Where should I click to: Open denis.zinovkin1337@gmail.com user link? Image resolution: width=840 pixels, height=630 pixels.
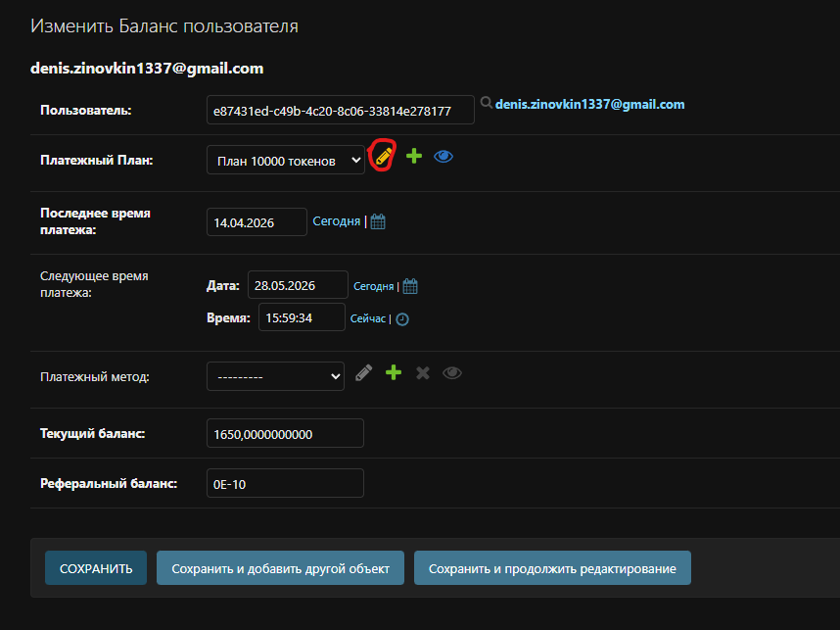[x=589, y=104]
